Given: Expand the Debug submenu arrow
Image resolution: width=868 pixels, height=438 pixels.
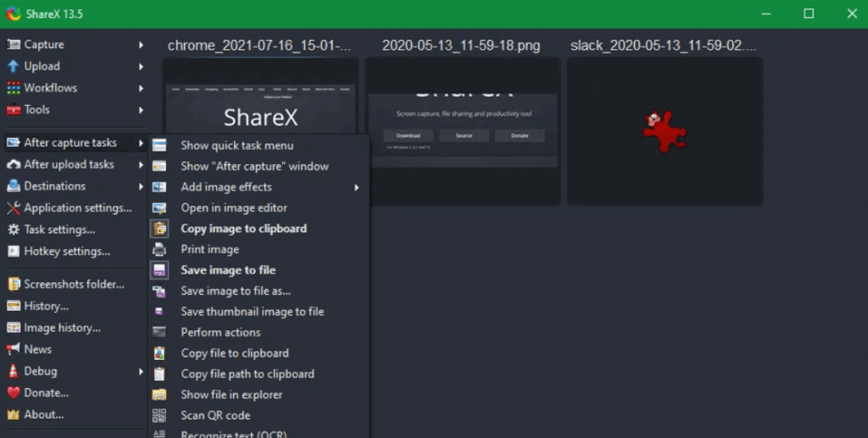Looking at the screenshot, I should pyautogui.click(x=141, y=372).
